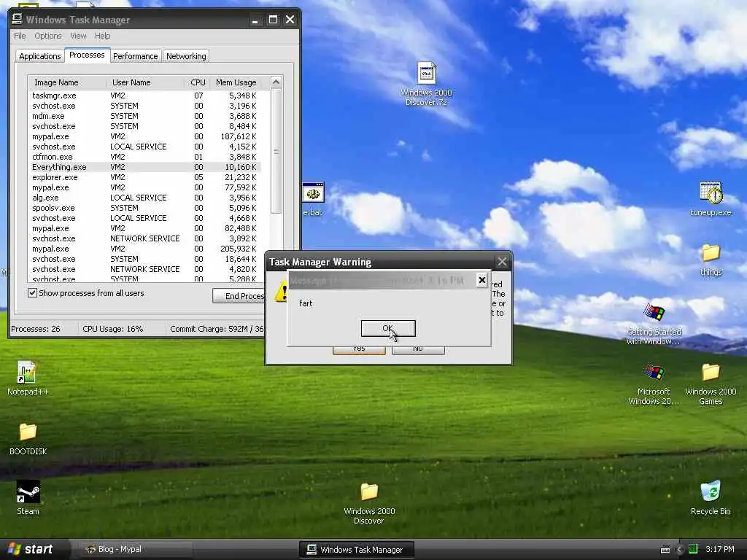This screenshot has height=560, width=747.
Task: Click the process list scroll up arrow
Action: (x=276, y=82)
